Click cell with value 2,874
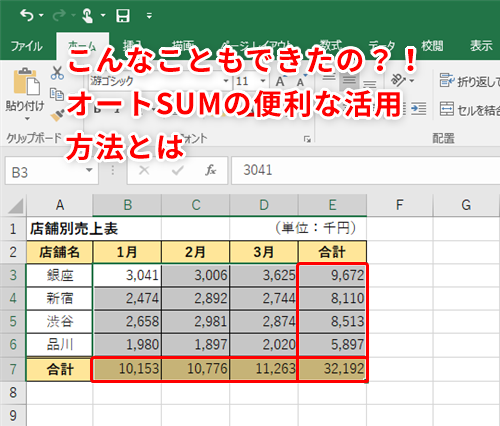Screen dimensions: 500x426 [264, 322]
